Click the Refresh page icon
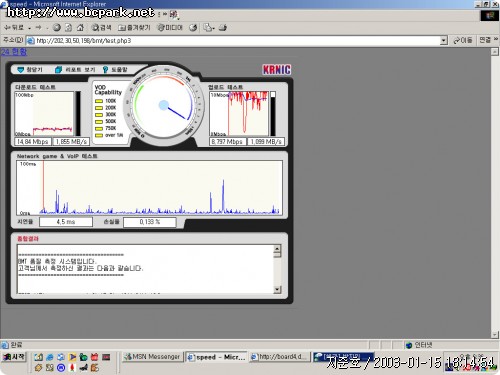 pos(68,28)
